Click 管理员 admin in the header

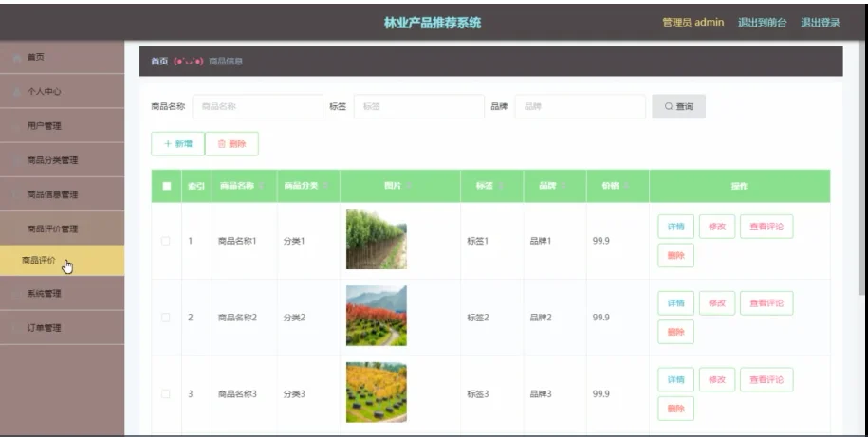pos(693,23)
